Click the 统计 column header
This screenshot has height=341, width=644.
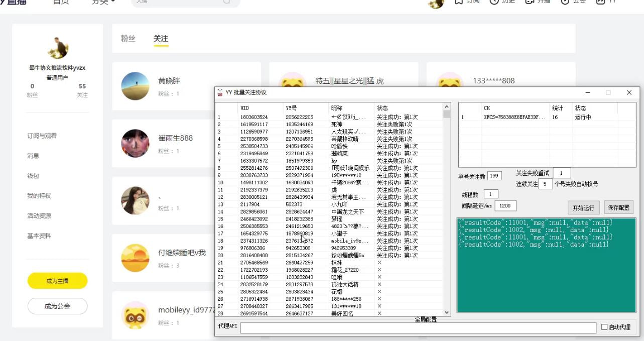[561, 108]
